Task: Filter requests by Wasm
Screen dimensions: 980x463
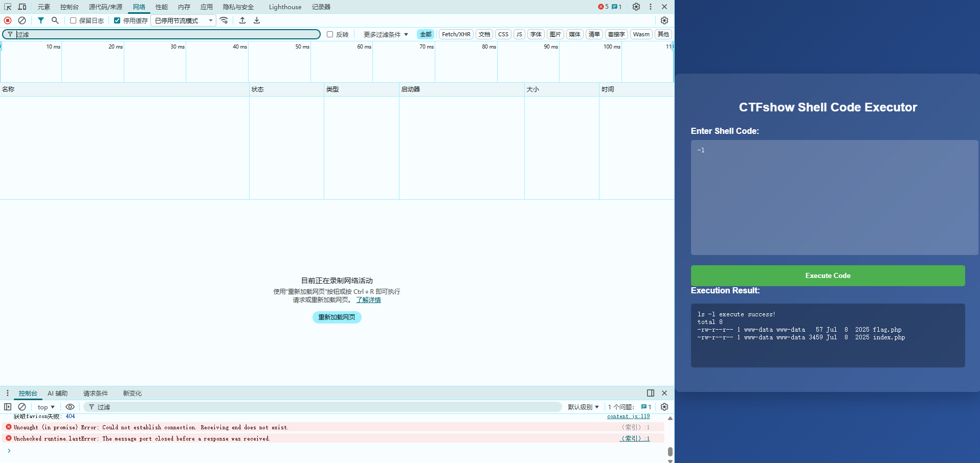Action: tap(641, 34)
